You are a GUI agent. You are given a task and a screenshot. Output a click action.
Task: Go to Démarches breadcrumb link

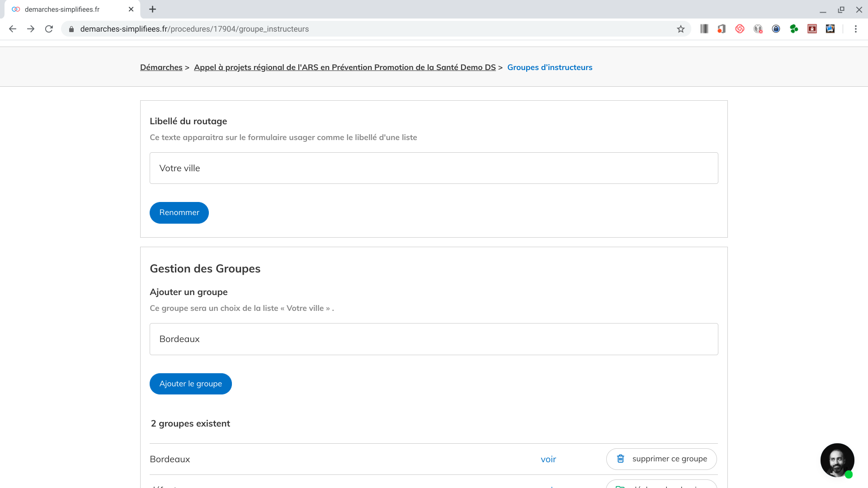click(161, 67)
